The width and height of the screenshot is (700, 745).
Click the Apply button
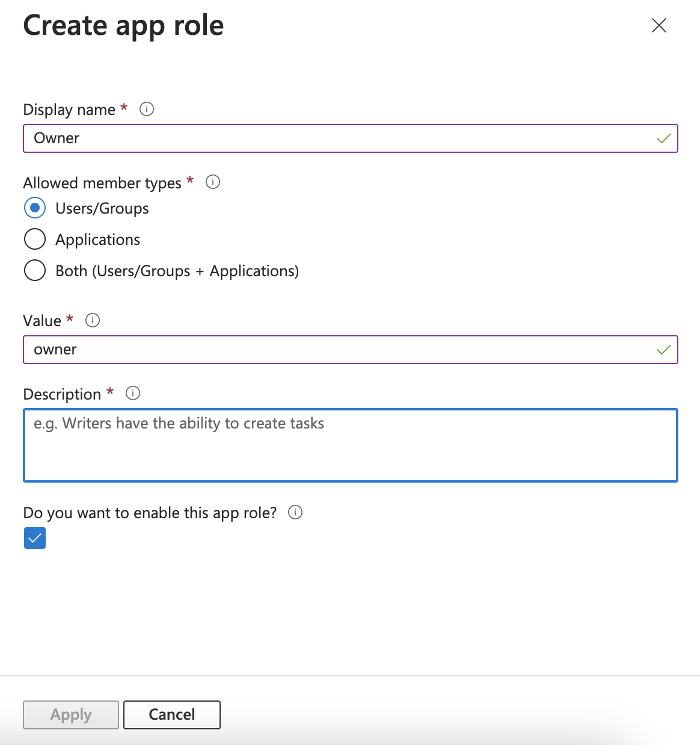tap(70, 714)
